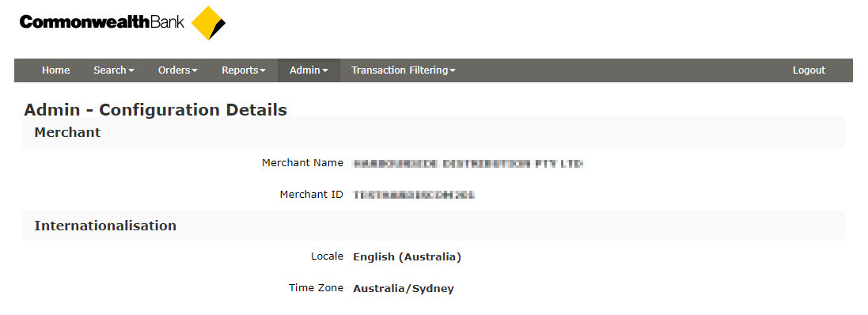Open the Reports menu
Viewport: 868px width, 315px height.
point(244,70)
